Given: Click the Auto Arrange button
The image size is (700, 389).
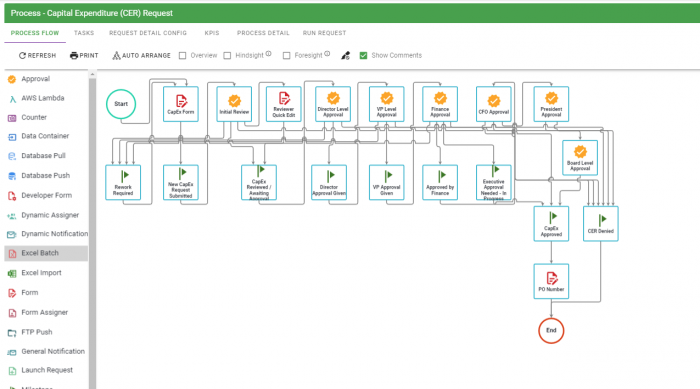Looking at the screenshot, I should 141,55.
